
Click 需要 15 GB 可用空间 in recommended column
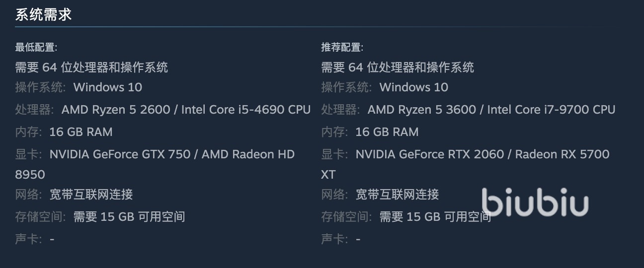click(435, 217)
